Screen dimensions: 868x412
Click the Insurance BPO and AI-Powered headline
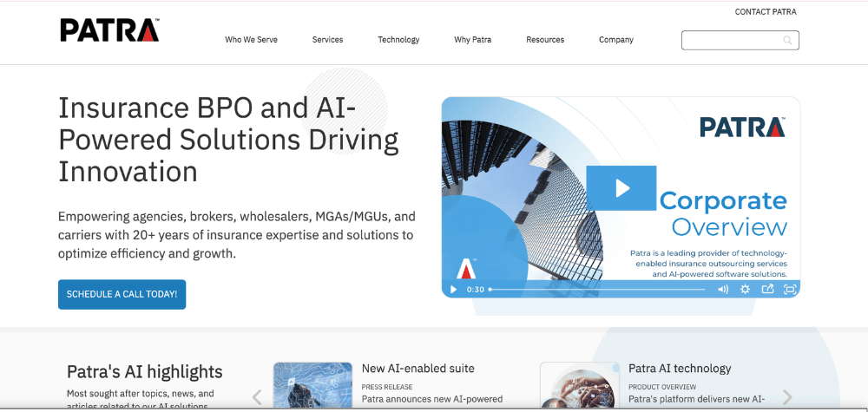pos(228,140)
